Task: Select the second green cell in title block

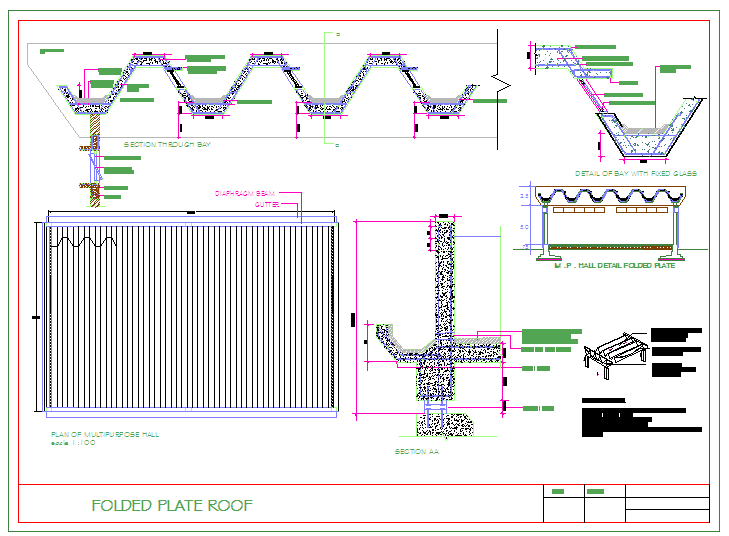Action: click(x=596, y=492)
